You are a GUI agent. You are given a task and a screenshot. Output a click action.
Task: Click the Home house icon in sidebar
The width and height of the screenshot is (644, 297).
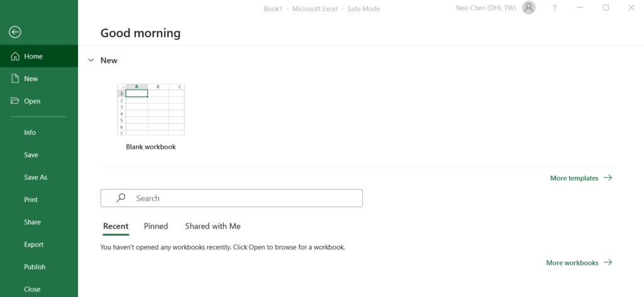15,57
